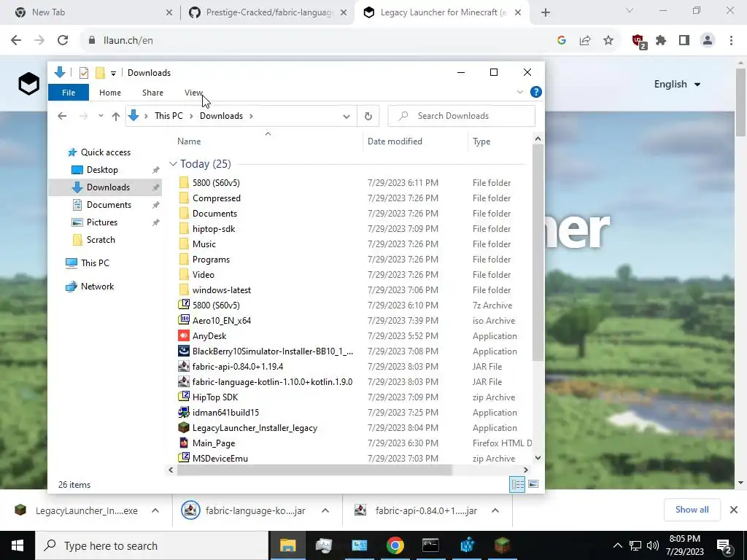Open options for fabric-api jar download

[495, 510]
